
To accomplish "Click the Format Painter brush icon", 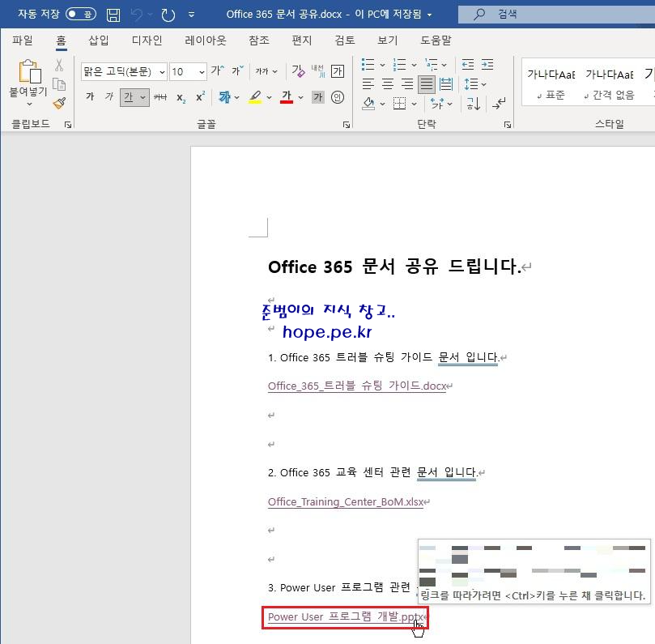I will click(x=59, y=103).
